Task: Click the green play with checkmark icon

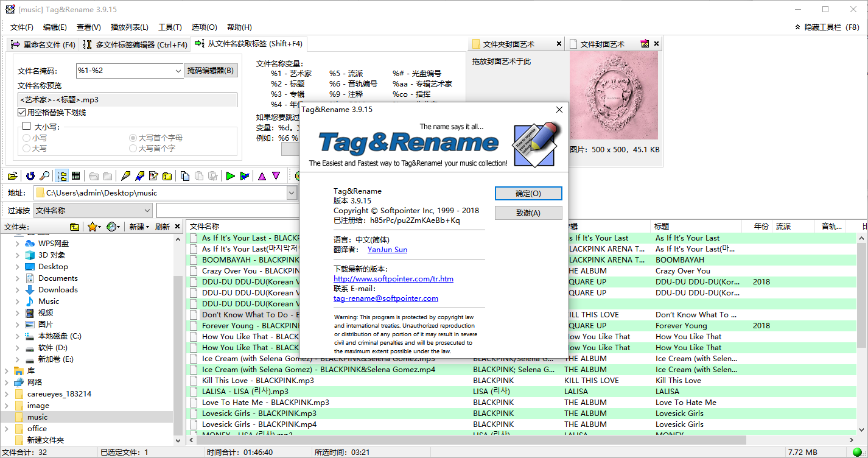Action: (245, 176)
